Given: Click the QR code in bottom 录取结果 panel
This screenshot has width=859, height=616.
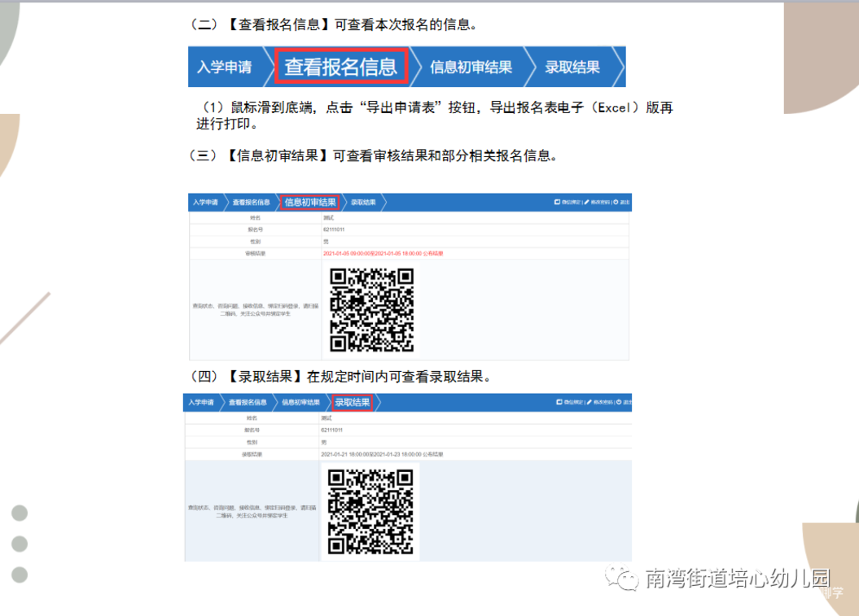Looking at the screenshot, I should click(370, 511).
